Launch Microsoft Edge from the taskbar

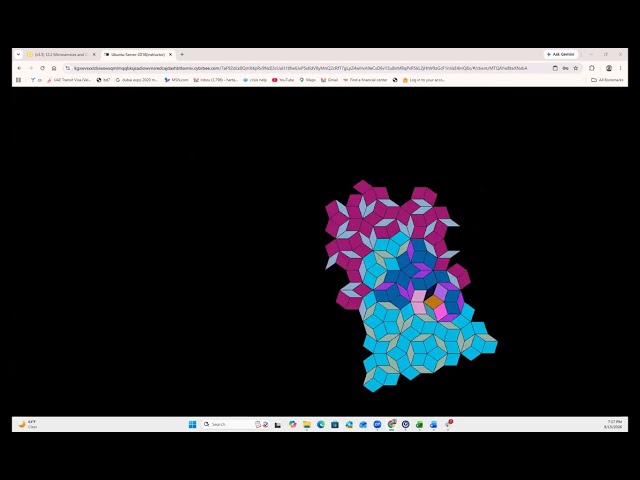click(x=321, y=424)
